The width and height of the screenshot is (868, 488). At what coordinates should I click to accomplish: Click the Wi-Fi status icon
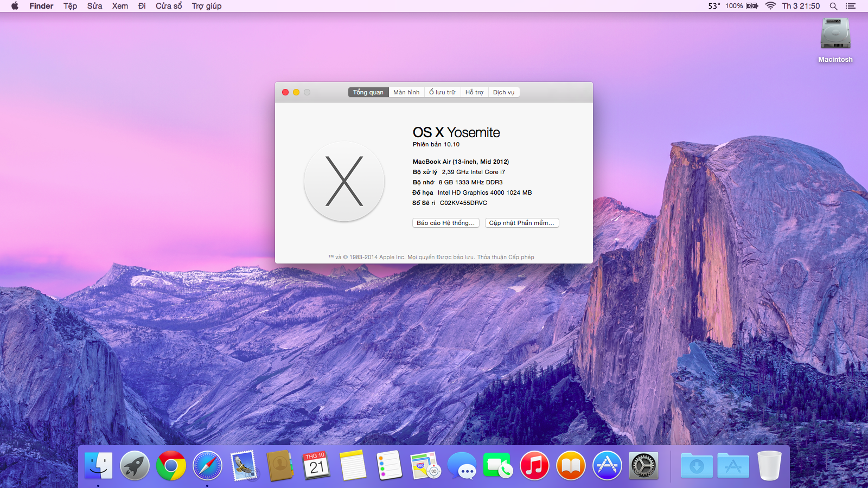pos(770,6)
